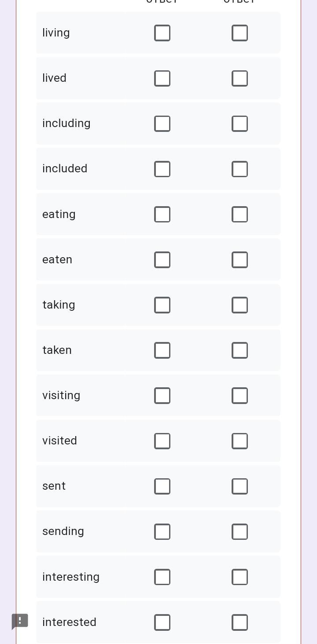Select first column checkbox for included
This screenshot has height=644, width=317.
point(162,169)
